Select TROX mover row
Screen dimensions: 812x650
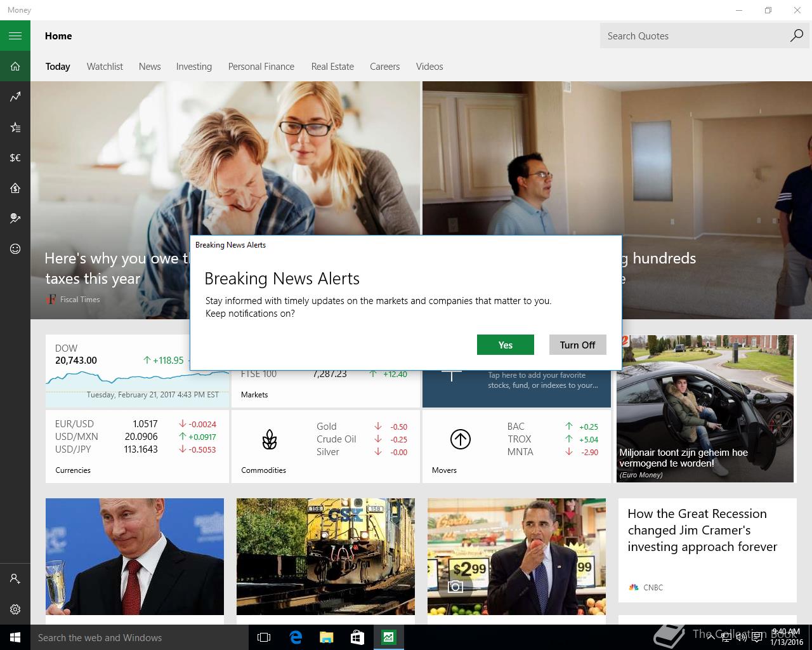[553, 439]
